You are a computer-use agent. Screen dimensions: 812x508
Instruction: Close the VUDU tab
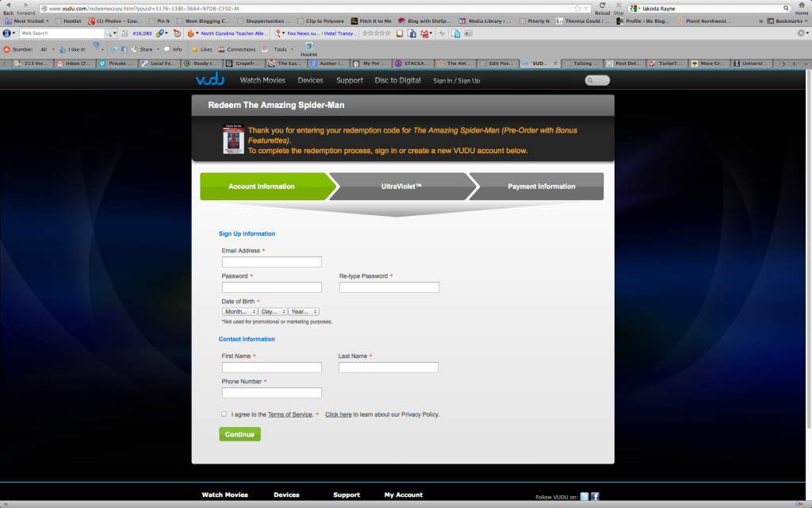pos(555,63)
